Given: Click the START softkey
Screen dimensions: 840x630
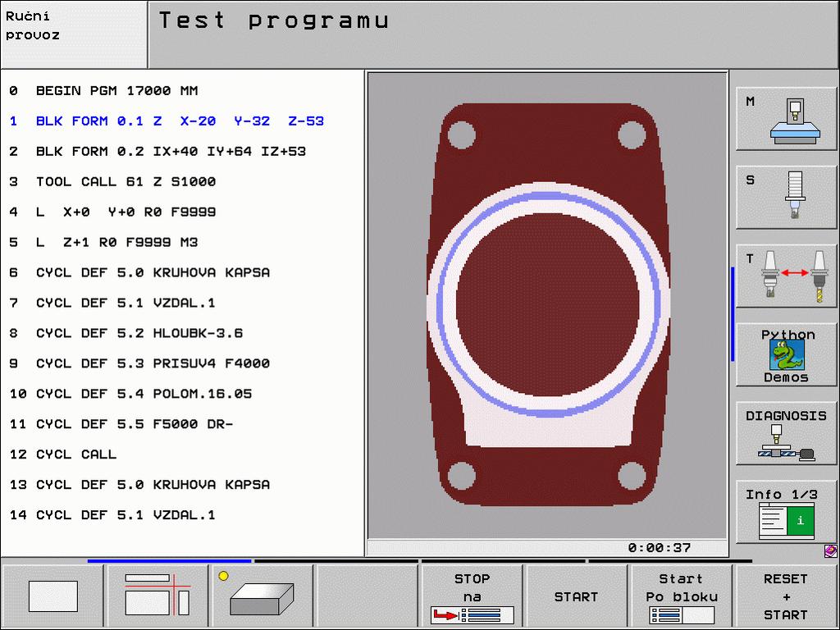Looking at the screenshot, I should pyautogui.click(x=577, y=596).
